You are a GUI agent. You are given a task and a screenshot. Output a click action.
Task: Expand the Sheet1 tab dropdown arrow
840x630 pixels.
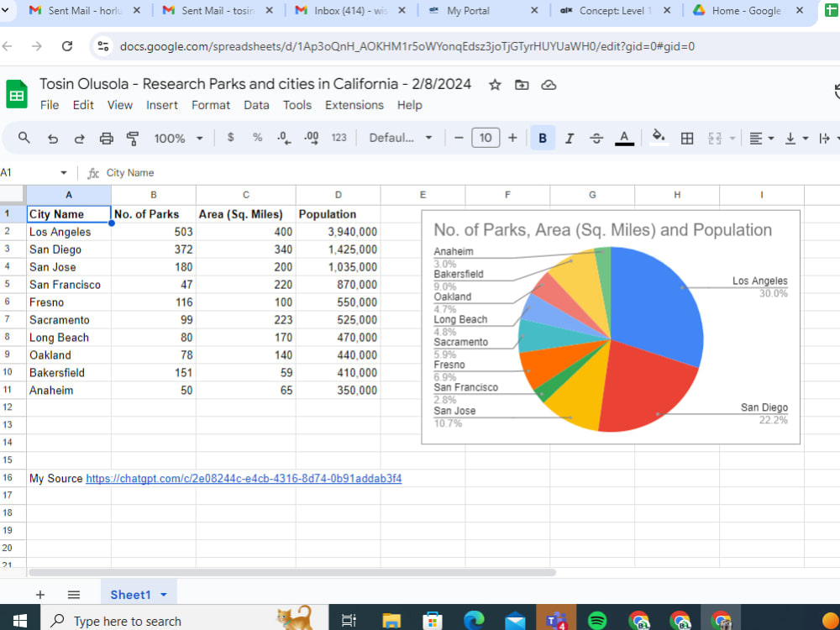coord(164,595)
